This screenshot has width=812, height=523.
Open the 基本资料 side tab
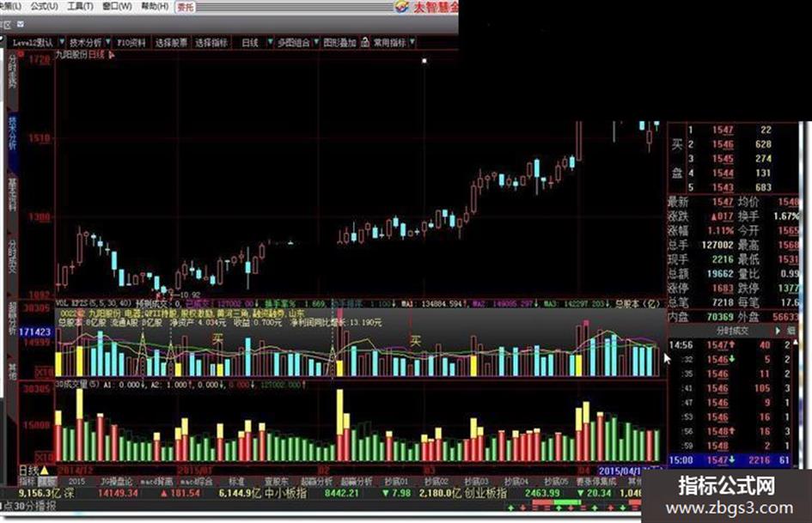click(12, 194)
